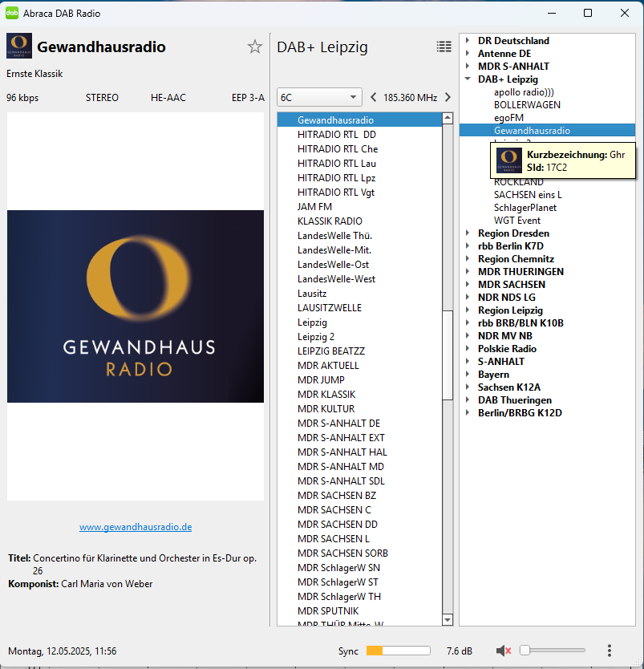Select SchlagerPlanet in the ensemble tree

[525, 208]
